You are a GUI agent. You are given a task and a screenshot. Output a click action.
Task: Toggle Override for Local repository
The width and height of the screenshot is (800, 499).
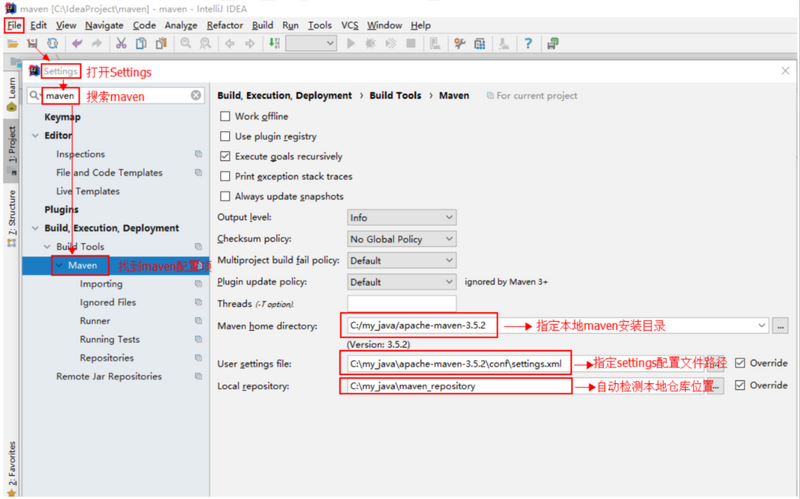pyautogui.click(x=740, y=385)
